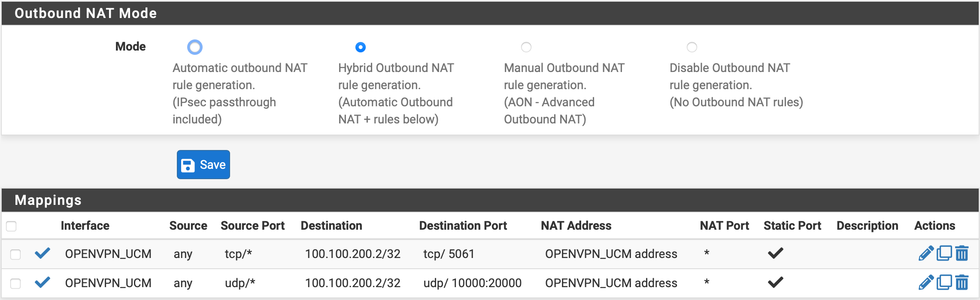Delete the udp 10000:20000 mapping
The width and height of the screenshot is (980, 300).
tap(962, 282)
